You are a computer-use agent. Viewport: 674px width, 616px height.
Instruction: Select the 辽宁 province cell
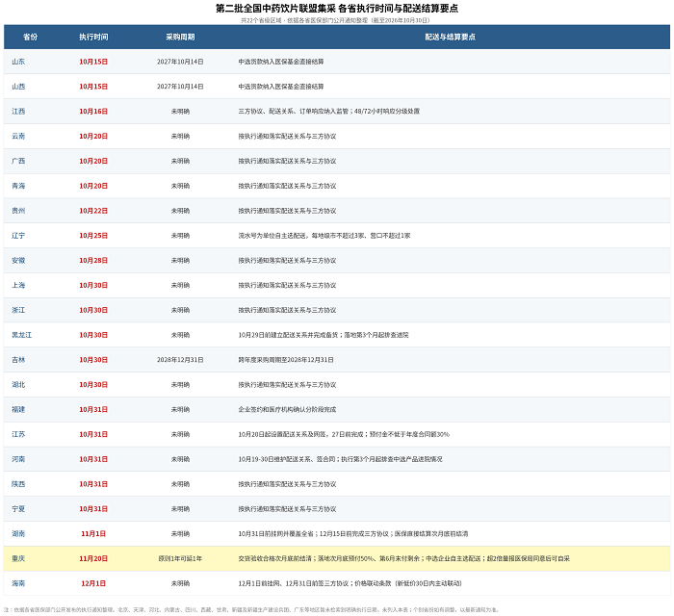click(x=18, y=236)
